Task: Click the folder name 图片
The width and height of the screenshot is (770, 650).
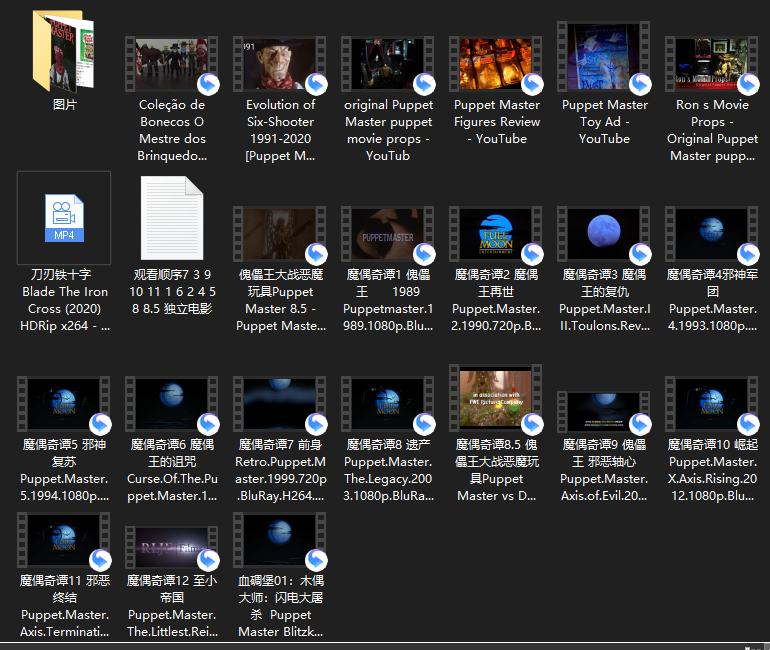Action: pos(64,105)
